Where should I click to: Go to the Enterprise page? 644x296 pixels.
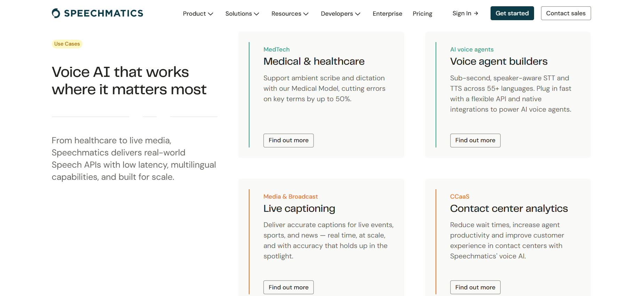pyautogui.click(x=387, y=14)
